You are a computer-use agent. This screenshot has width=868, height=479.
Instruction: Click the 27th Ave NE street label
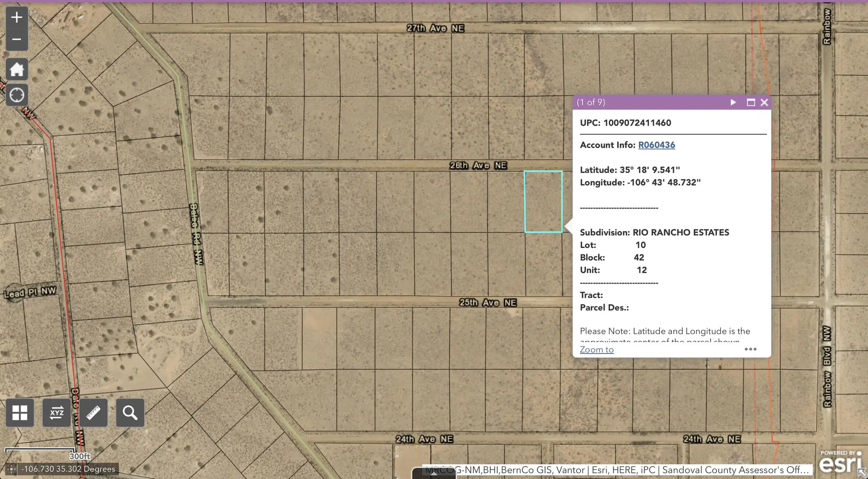[x=435, y=28]
